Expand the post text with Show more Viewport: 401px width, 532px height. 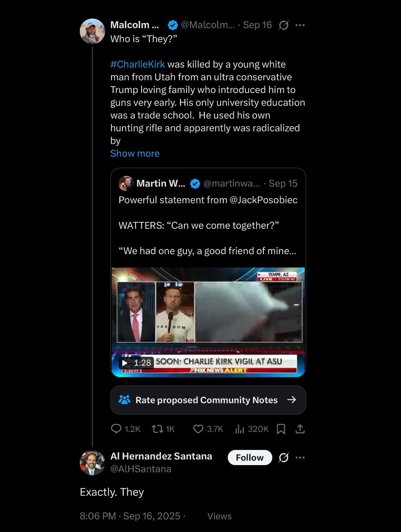pyautogui.click(x=135, y=153)
